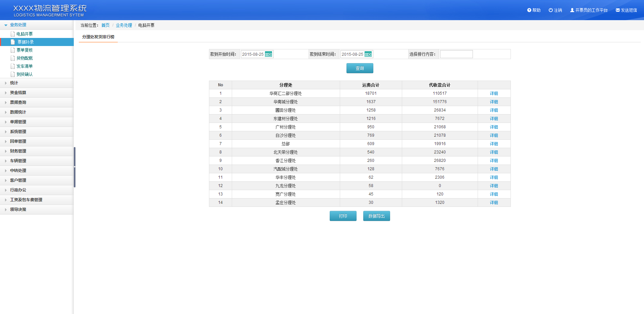Click the envelope icon for 发送短信

point(618,10)
